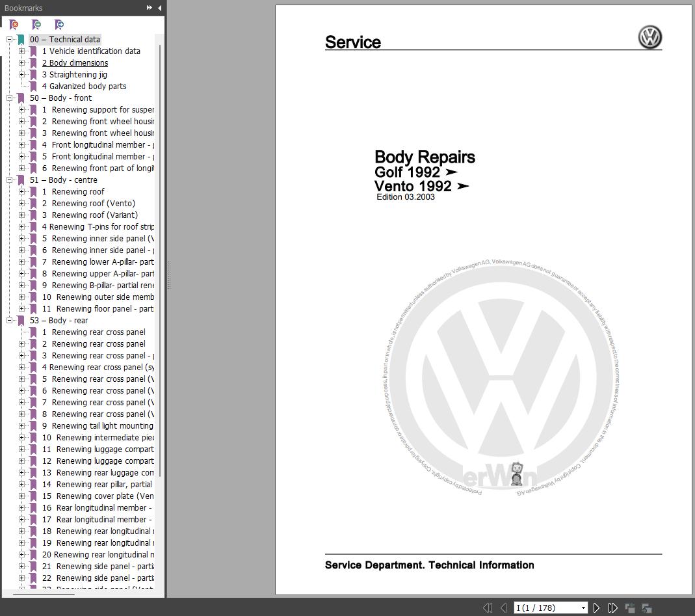Expand the '1 Renewing roof' bookmark
The image size is (695, 616).
(21, 192)
